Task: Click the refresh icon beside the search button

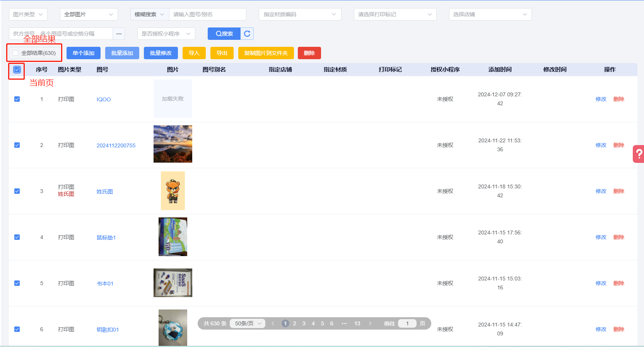Action: 247,34
